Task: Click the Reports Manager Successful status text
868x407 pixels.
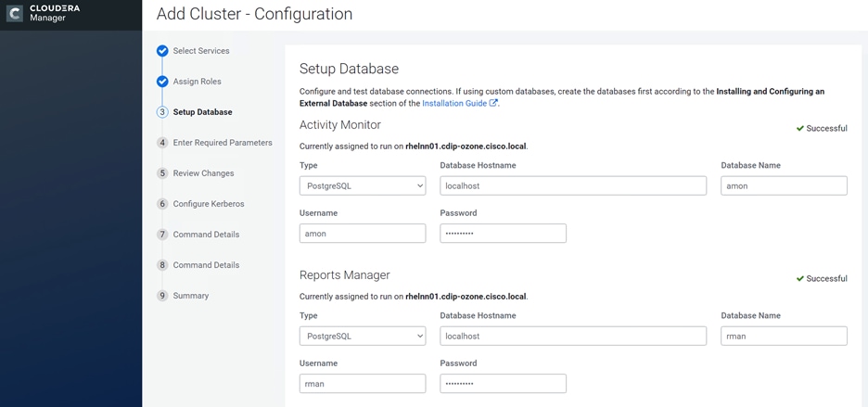Action: 826,278
